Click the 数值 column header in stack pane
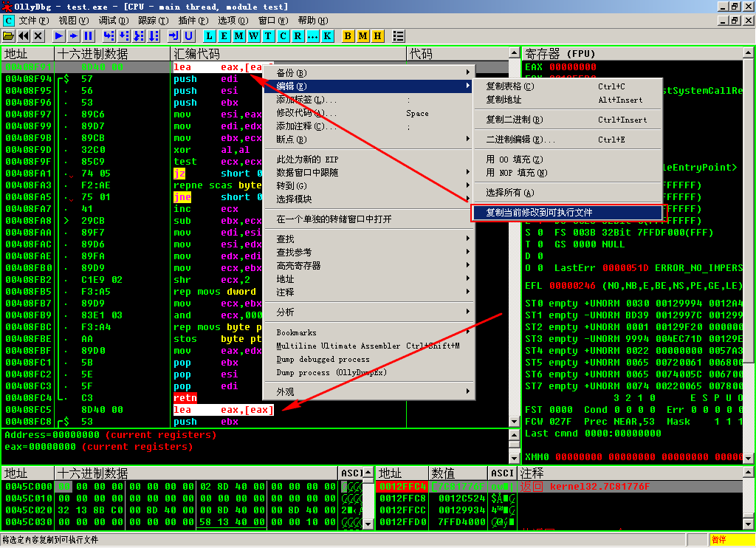The image size is (756, 548). (458, 473)
